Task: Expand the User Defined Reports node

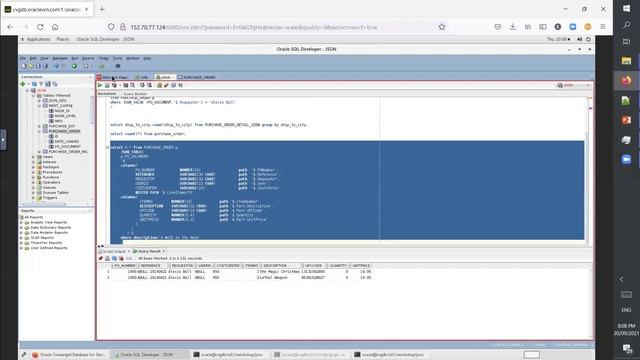Action: click(21, 248)
